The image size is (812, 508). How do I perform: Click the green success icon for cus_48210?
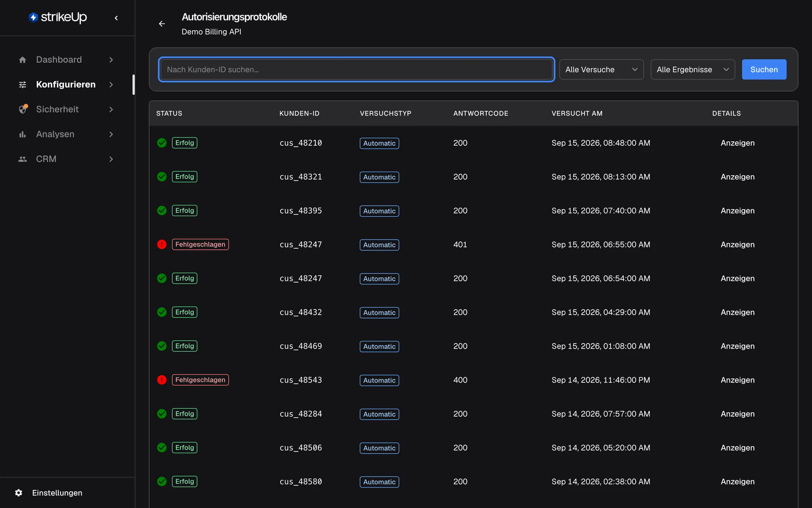(162, 143)
